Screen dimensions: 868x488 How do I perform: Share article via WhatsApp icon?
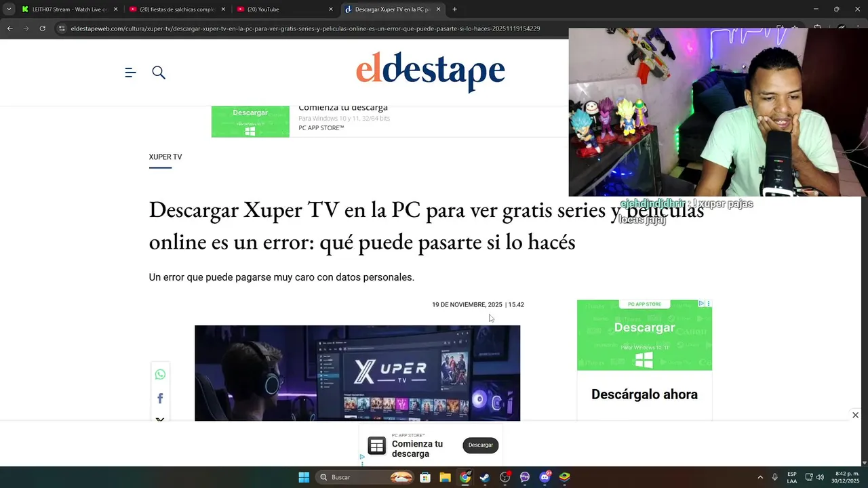160,374
